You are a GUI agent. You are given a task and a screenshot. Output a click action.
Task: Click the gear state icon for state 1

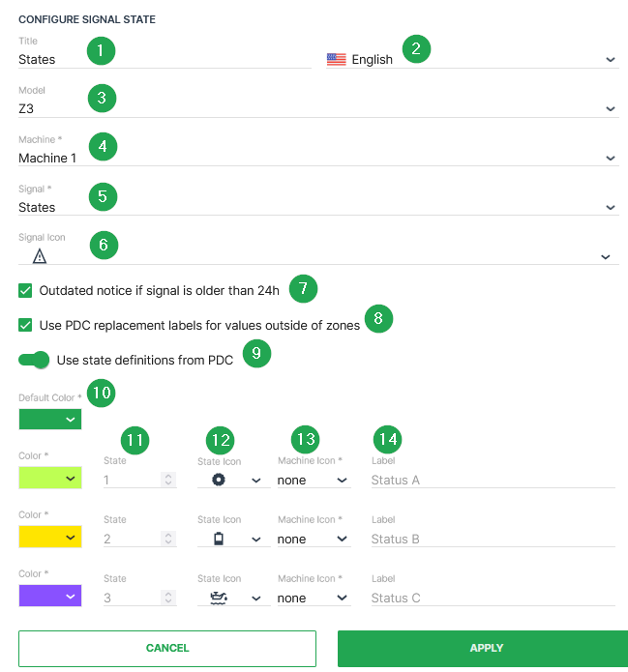click(x=219, y=480)
